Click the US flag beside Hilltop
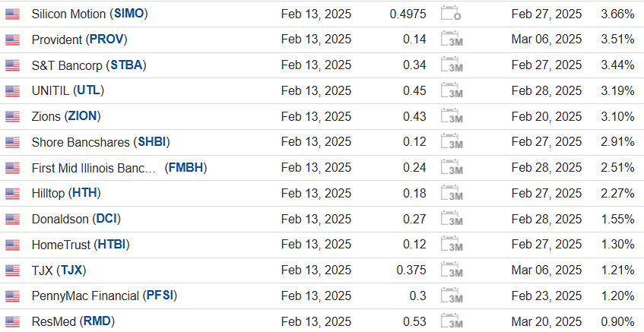This screenshot has height=332, width=644. 12,193
